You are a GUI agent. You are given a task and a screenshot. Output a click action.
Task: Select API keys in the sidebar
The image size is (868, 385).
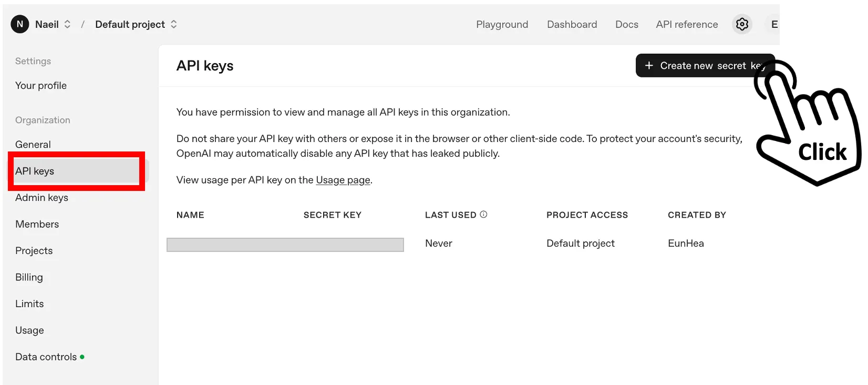(x=35, y=171)
